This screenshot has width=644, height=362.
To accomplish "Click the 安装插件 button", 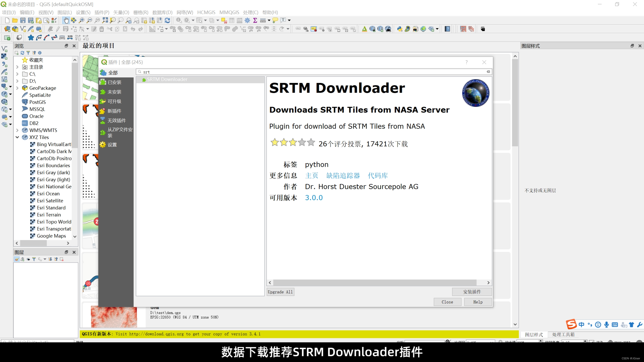I will (472, 292).
